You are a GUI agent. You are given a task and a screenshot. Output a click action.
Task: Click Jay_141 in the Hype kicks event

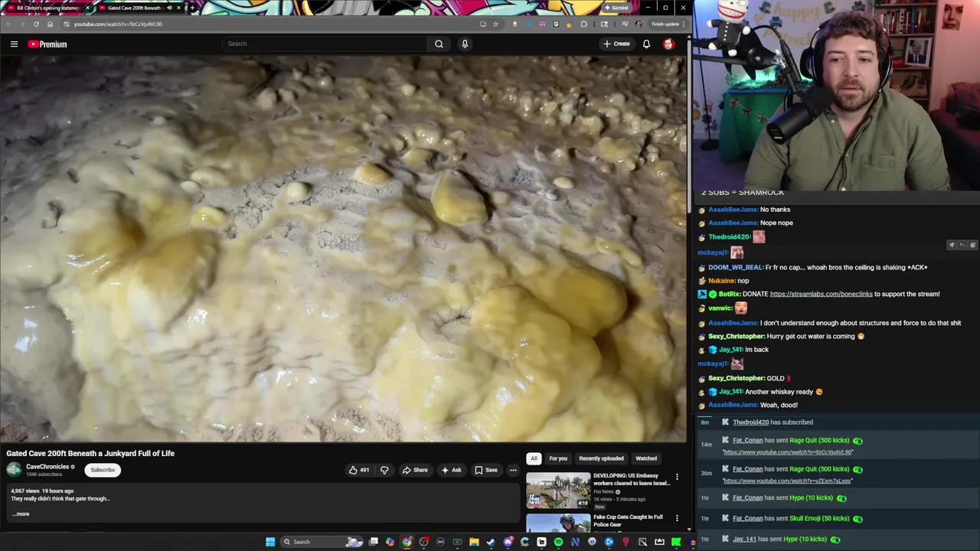point(744,540)
